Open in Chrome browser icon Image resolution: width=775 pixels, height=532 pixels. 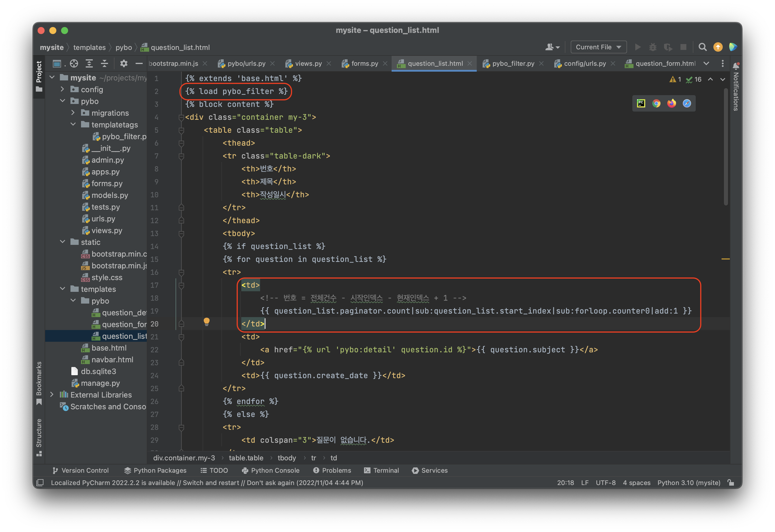[656, 103]
